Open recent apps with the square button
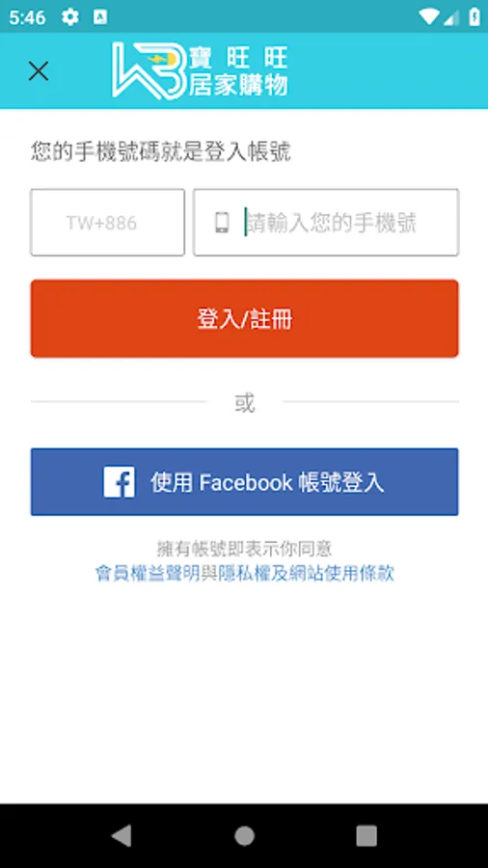The image size is (488, 868). 366,835
